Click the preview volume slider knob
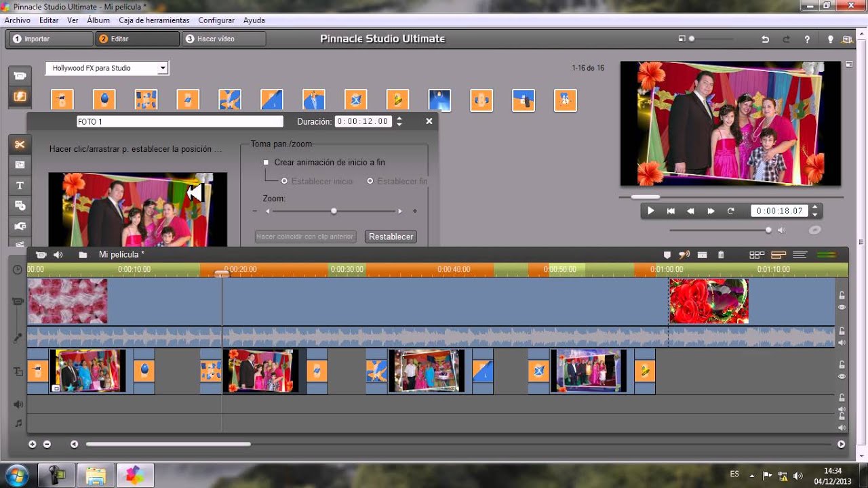The height and width of the screenshot is (488, 868). pyautogui.click(x=768, y=230)
